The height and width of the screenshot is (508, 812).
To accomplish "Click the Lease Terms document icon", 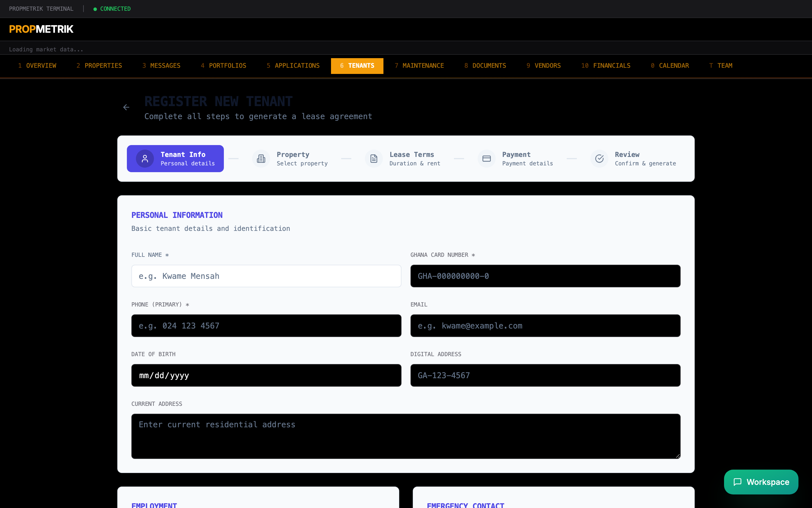I will [x=374, y=159].
